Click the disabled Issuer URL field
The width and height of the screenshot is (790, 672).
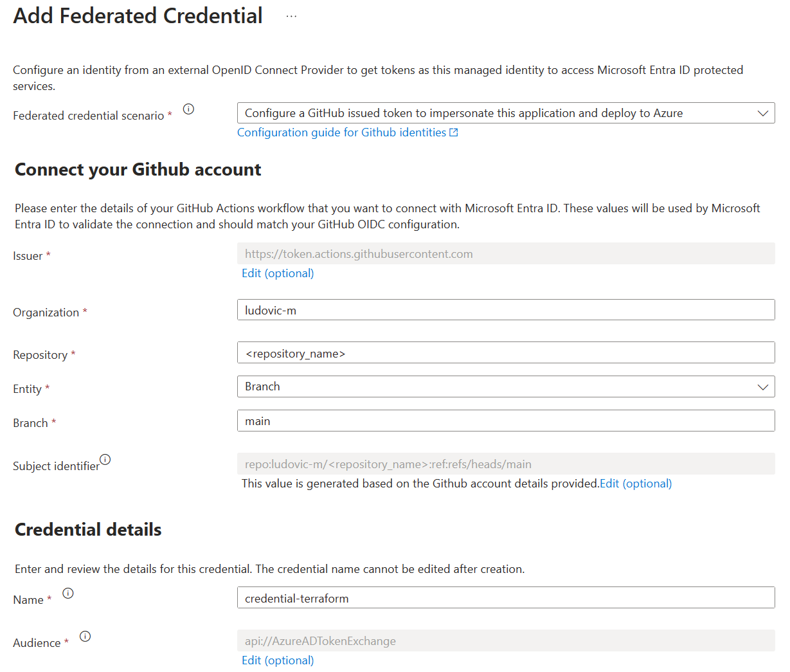point(505,254)
